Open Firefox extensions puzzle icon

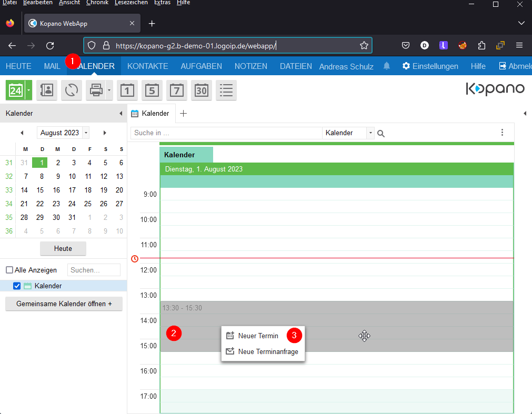tap(481, 45)
